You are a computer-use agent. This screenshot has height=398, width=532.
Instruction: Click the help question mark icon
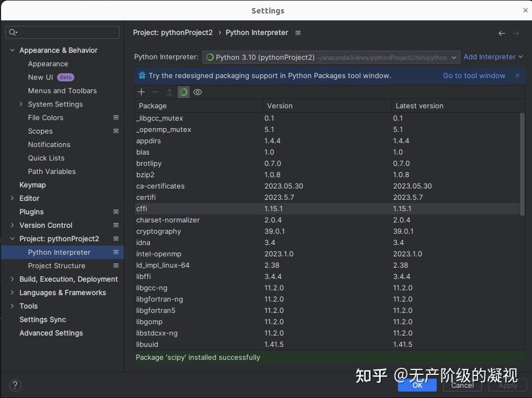point(15,385)
